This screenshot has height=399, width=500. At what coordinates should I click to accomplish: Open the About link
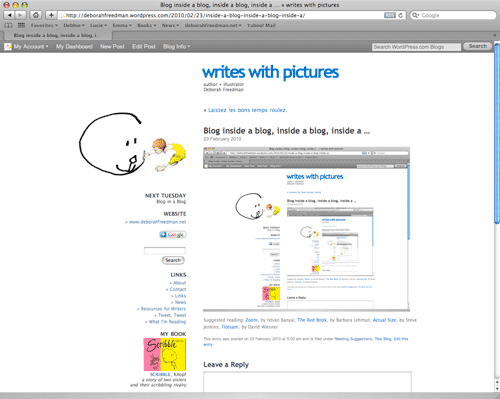click(179, 283)
